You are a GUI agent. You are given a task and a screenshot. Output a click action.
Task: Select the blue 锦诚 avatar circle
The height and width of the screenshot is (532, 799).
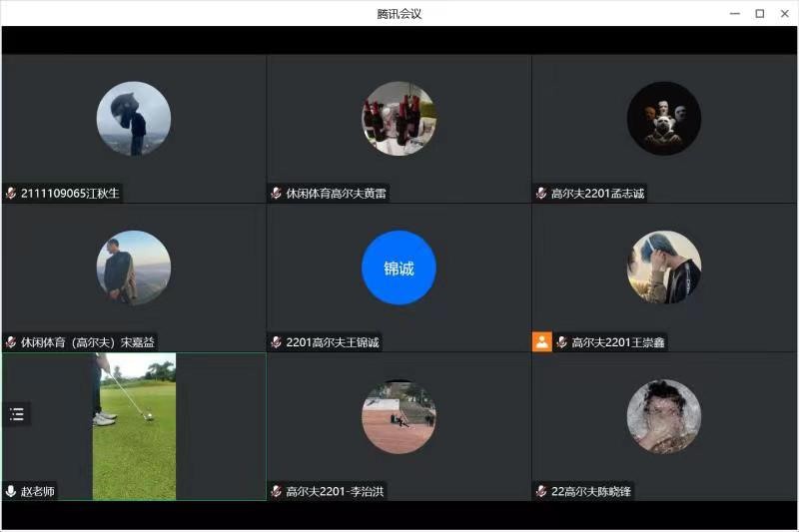click(x=399, y=267)
